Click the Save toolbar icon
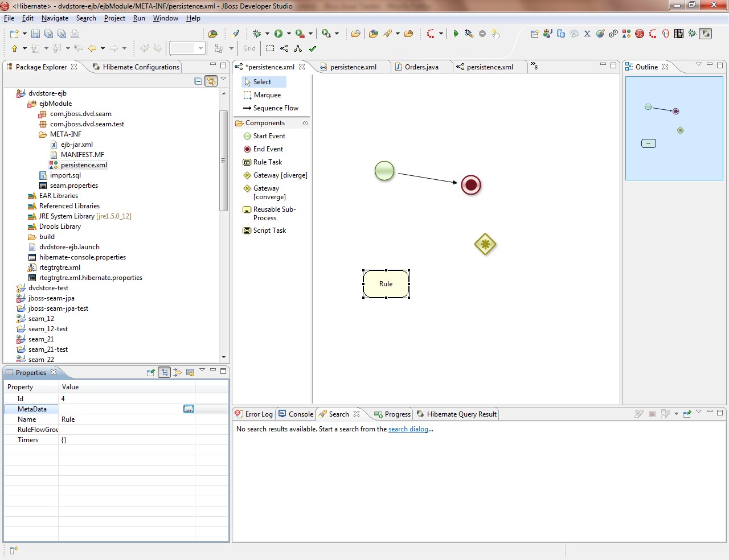The height and width of the screenshot is (560, 729). tap(35, 34)
